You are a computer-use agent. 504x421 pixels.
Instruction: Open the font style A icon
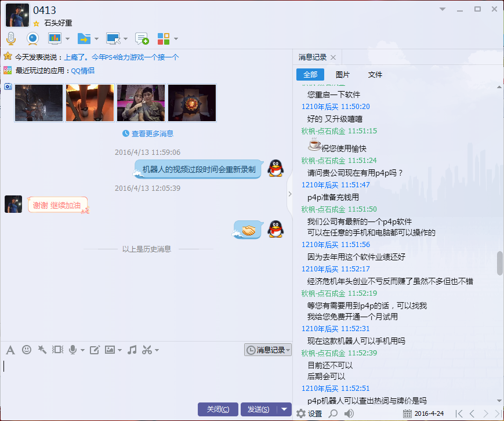[x=10, y=350]
